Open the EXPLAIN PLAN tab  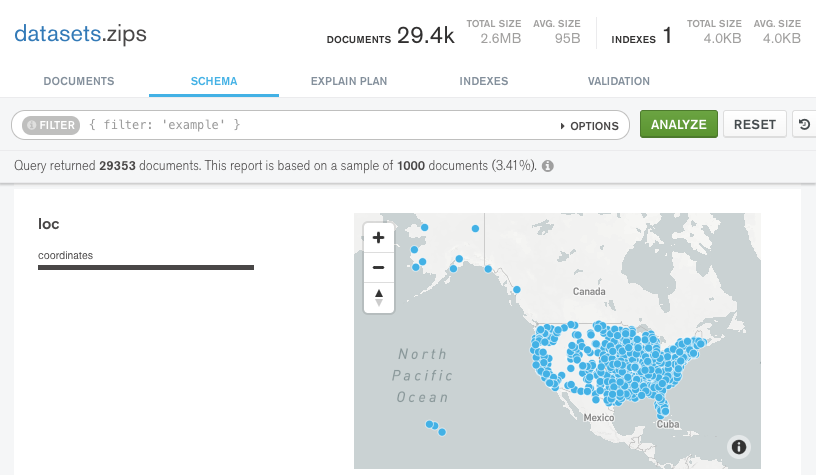(x=349, y=81)
